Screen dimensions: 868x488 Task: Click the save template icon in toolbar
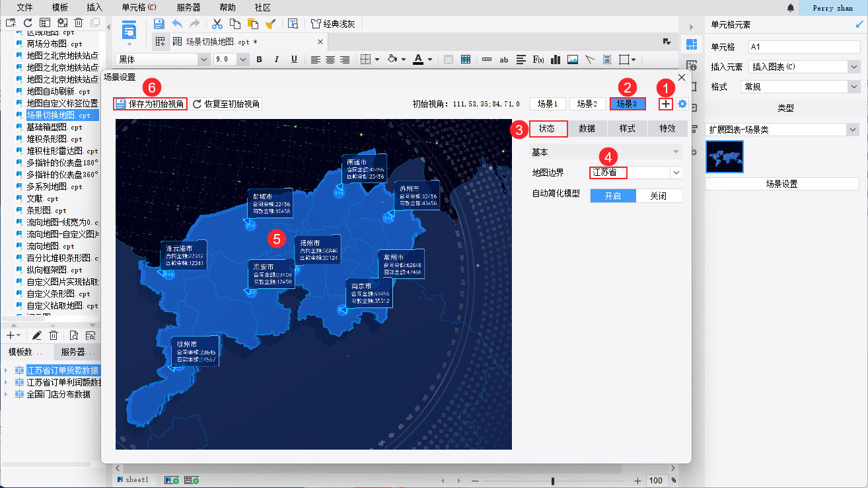click(x=159, y=24)
